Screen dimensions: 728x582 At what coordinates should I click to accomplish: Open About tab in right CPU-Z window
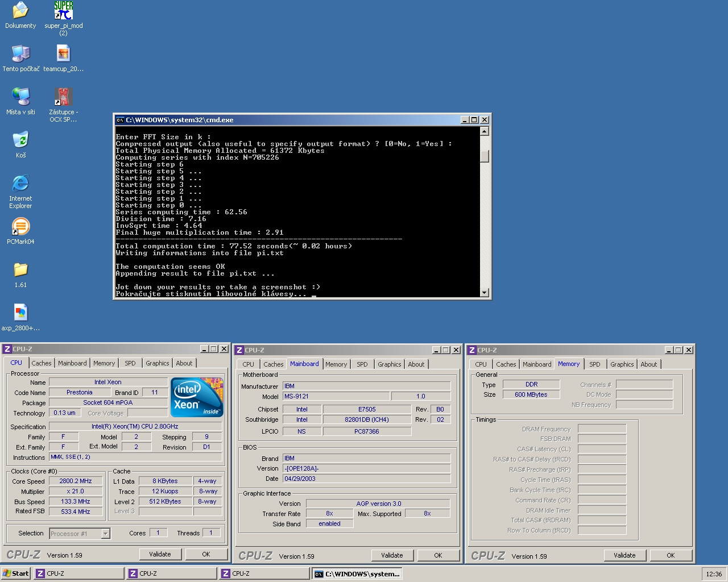click(649, 364)
